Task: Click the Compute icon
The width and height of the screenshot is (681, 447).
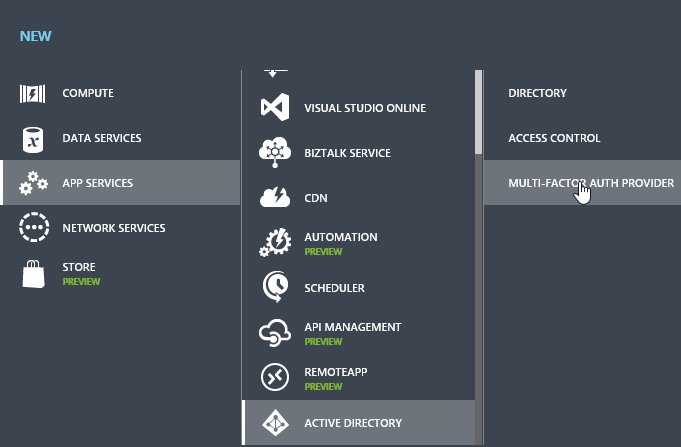Action: point(34,93)
